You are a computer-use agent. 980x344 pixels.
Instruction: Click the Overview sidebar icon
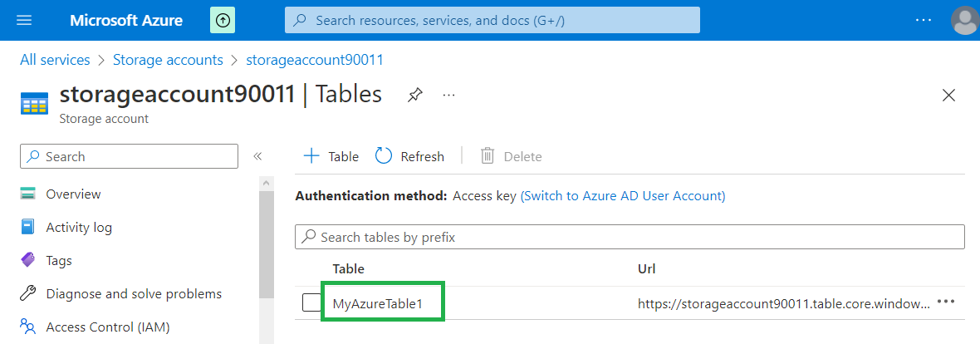click(27, 194)
